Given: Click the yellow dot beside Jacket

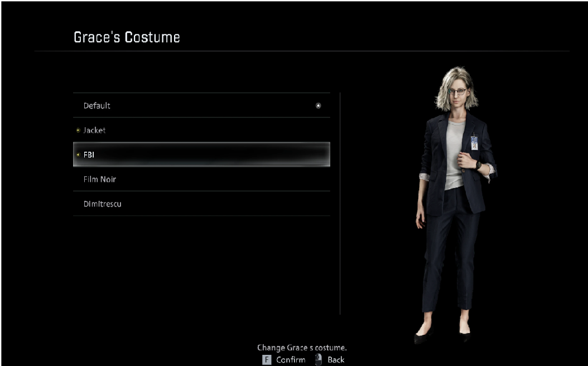Looking at the screenshot, I should tap(78, 130).
